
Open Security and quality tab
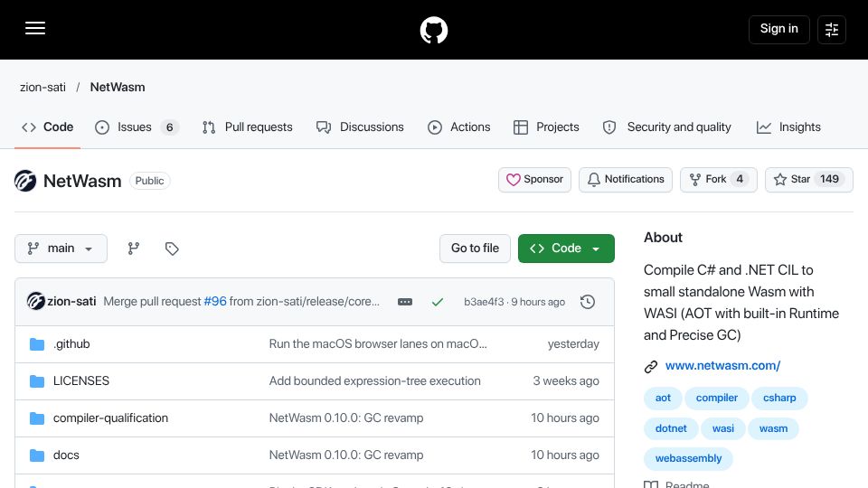[x=667, y=127]
